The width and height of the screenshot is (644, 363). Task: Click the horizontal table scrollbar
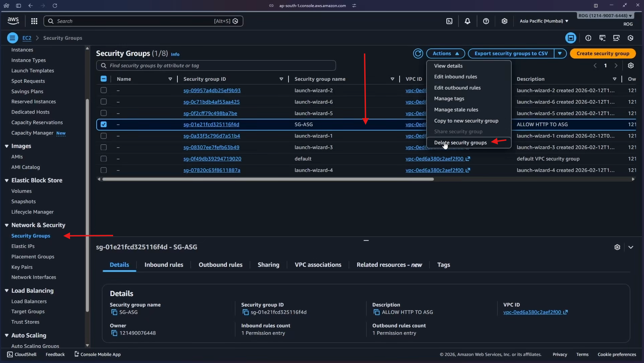pos(268,179)
